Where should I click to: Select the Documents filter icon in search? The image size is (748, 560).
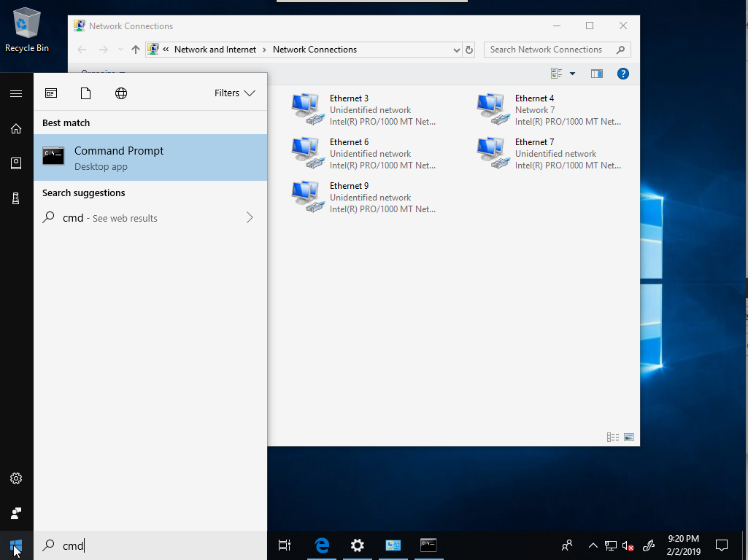click(85, 93)
